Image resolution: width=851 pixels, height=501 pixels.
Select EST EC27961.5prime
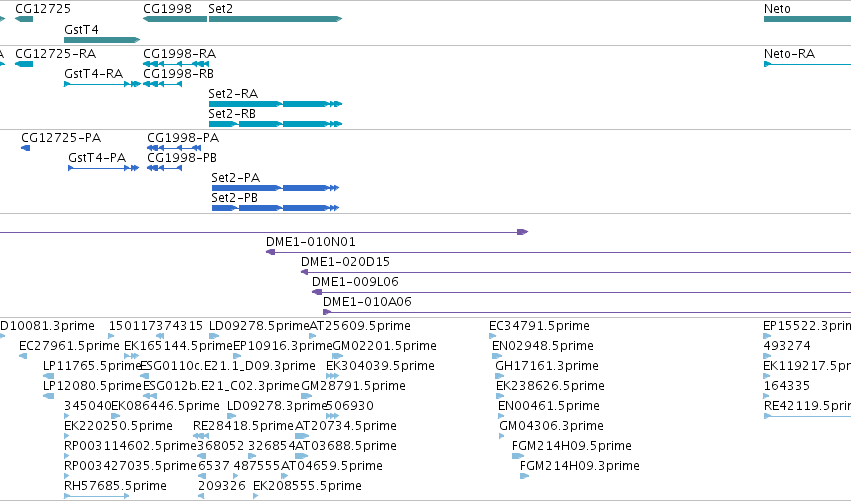pyautogui.click(x=69, y=346)
